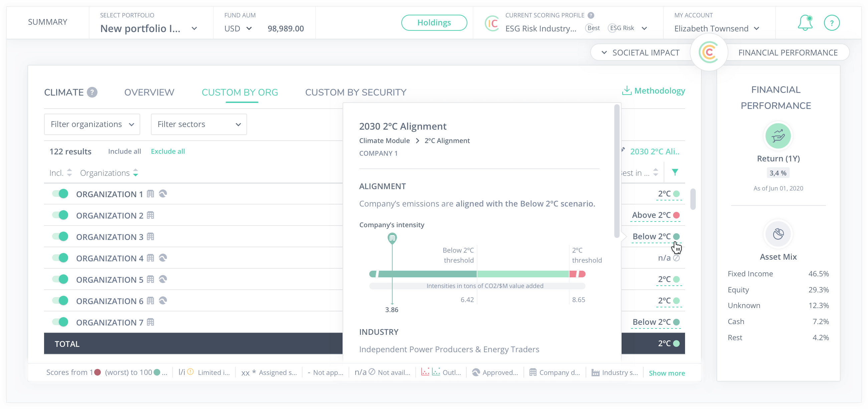
Task: Click the Asset Mix pie chart icon
Action: (778, 234)
